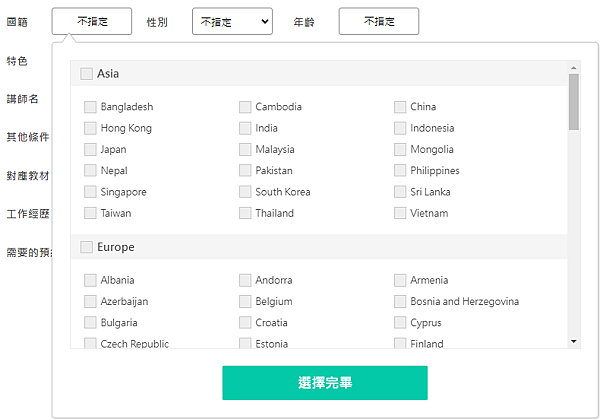Click the country list scrollbar thumb
The height and width of the screenshot is (419, 600).
pyautogui.click(x=574, y=102)
